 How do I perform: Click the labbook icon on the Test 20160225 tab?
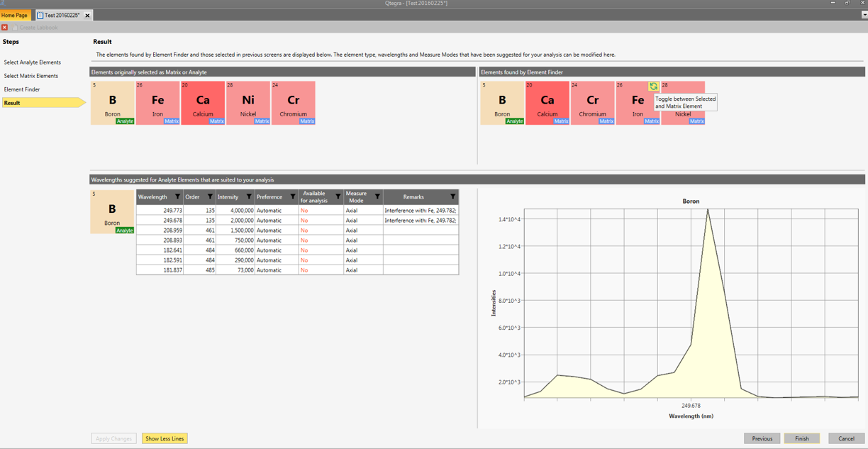[x=40, y=14]
